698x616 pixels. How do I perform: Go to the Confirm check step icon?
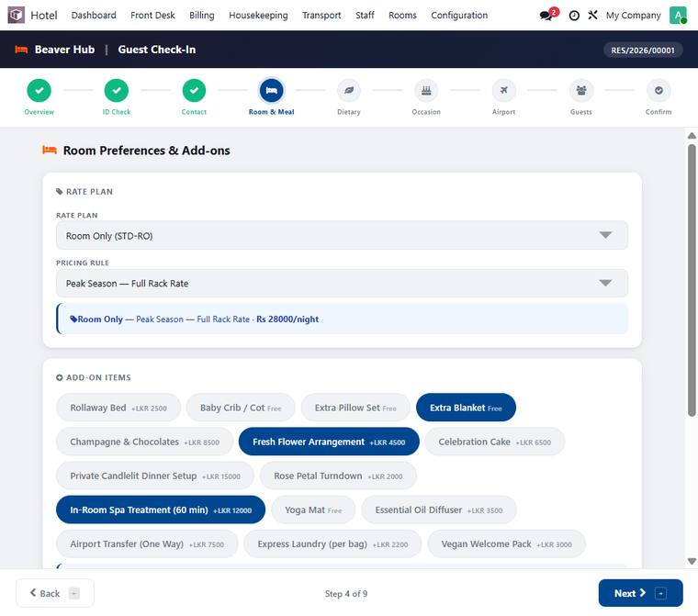pos(659,90)
